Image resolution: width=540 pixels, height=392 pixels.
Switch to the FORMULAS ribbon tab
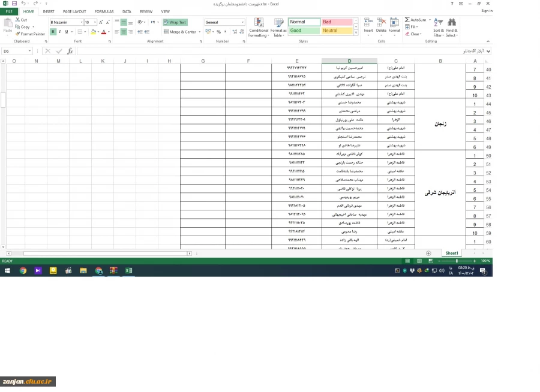click(x=104, y=11)
